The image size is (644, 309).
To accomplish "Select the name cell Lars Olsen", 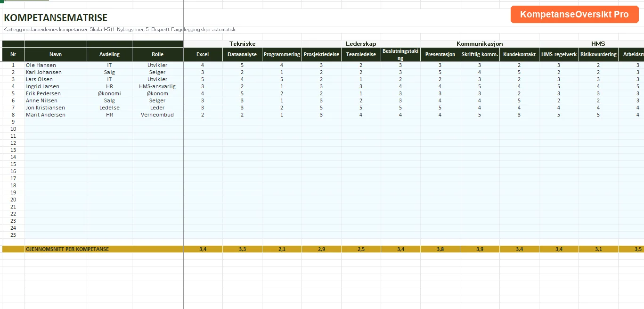I will tap(56, 79).
